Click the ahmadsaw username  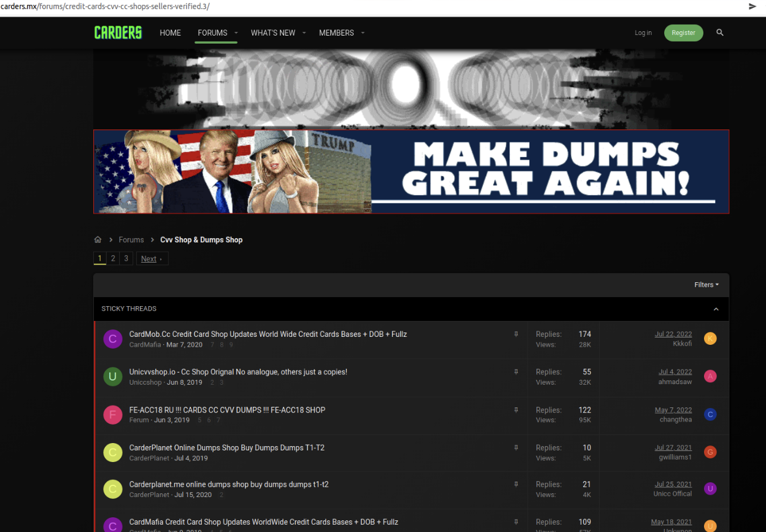(675, 382)
